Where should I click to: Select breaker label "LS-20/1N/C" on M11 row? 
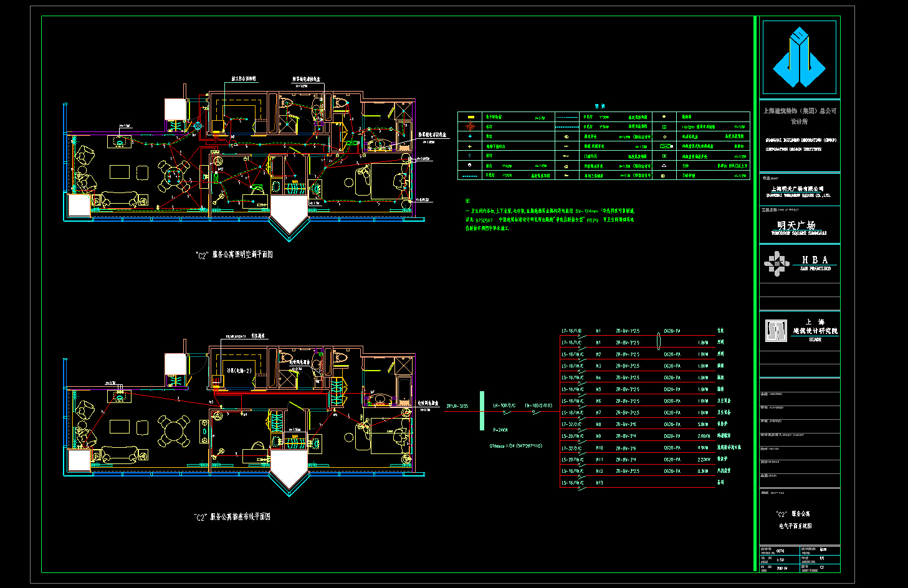(572, 460)
